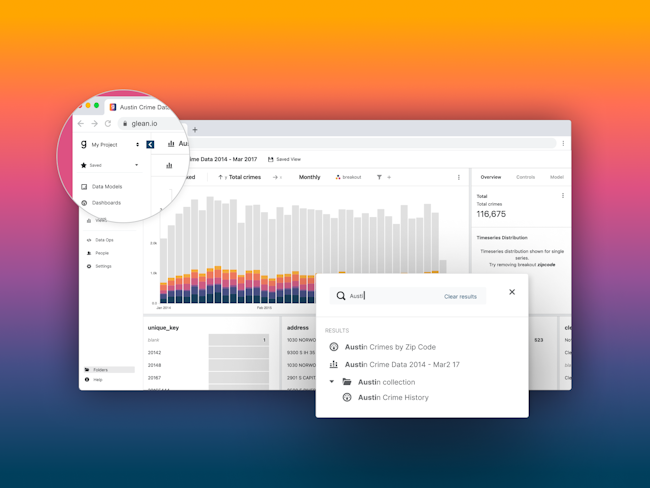Add a filter with the plus icon

tap(389, 177)
